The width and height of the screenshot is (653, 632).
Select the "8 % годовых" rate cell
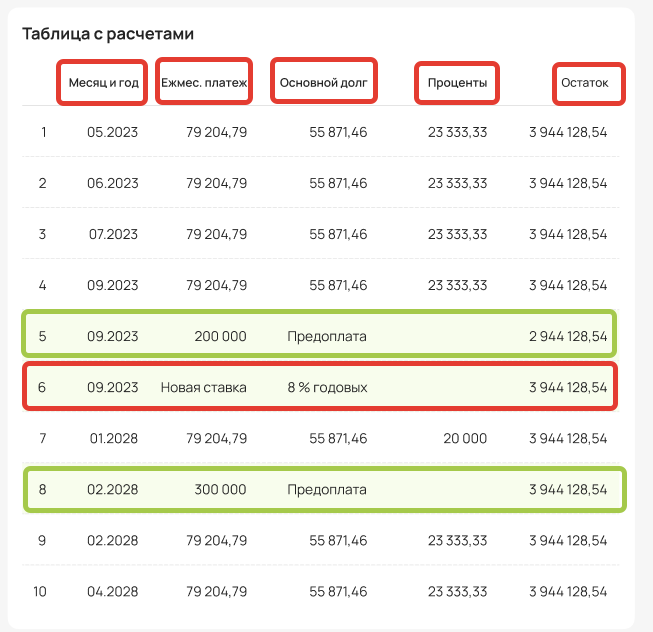pyautogui.click(x=327, y=387)
